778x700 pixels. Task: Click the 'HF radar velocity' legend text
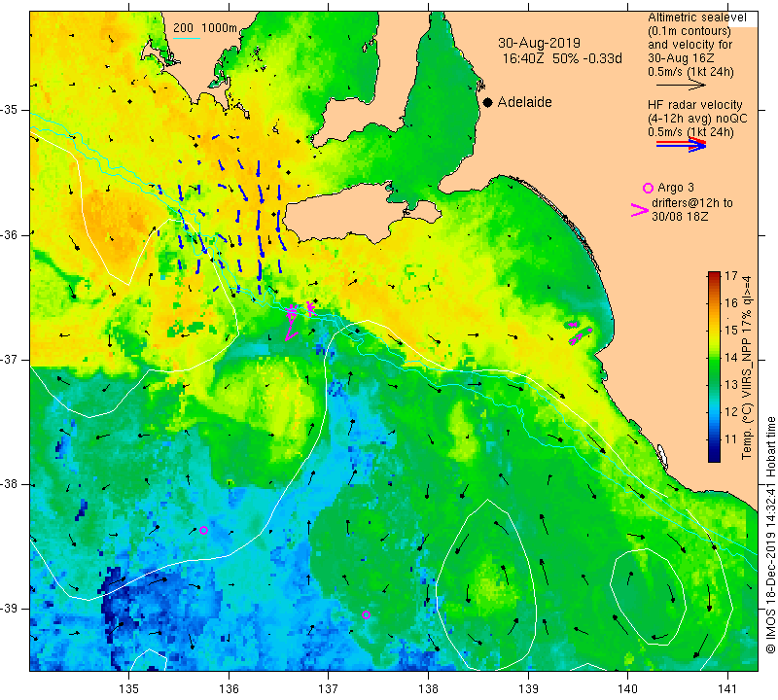point(694,105)
